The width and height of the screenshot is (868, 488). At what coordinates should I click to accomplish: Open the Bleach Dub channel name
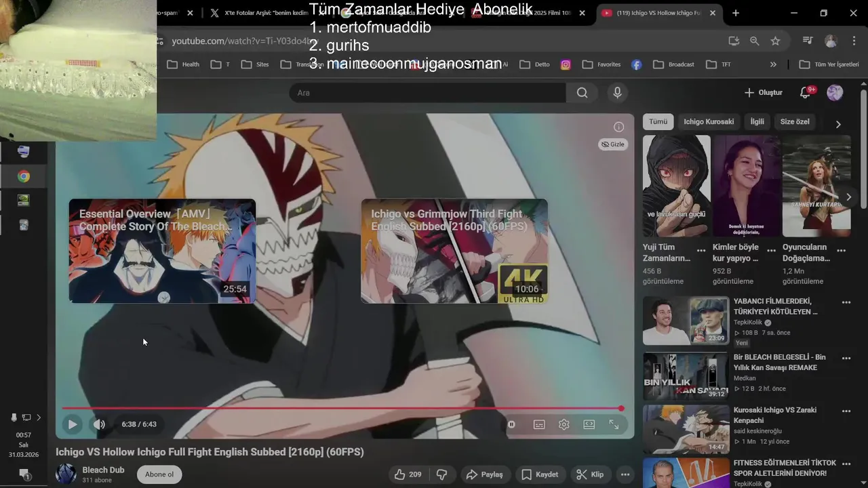pos(103,470)
